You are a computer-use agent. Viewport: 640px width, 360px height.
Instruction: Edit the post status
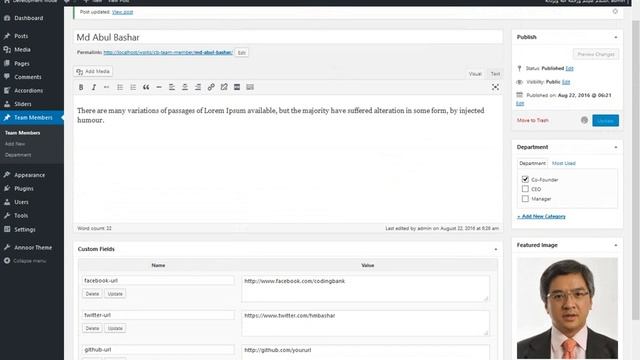click(569, 68)
